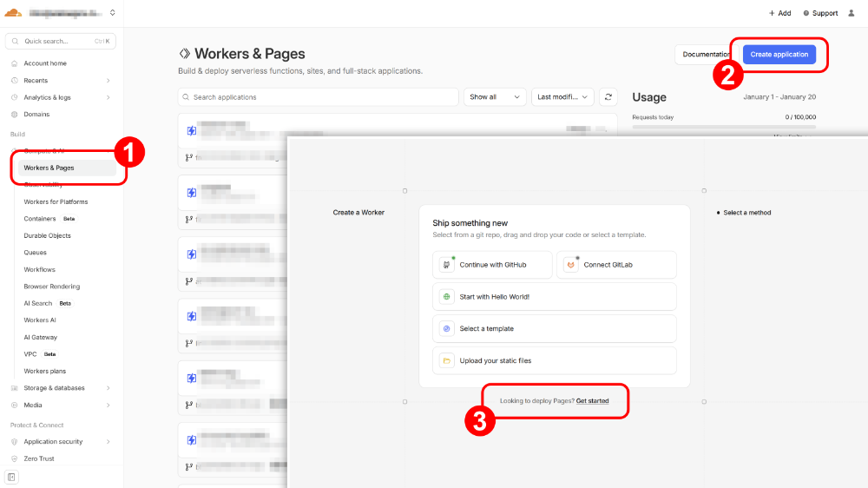The width and height of the screenshot is (868, 488).
Task: Open VPC Beta item
Action: [x=40, y=354]
